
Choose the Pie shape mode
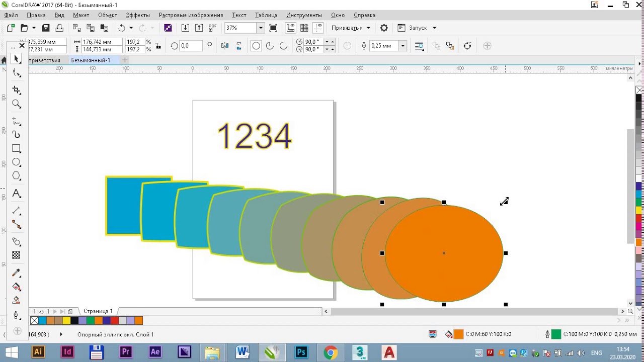270,46
